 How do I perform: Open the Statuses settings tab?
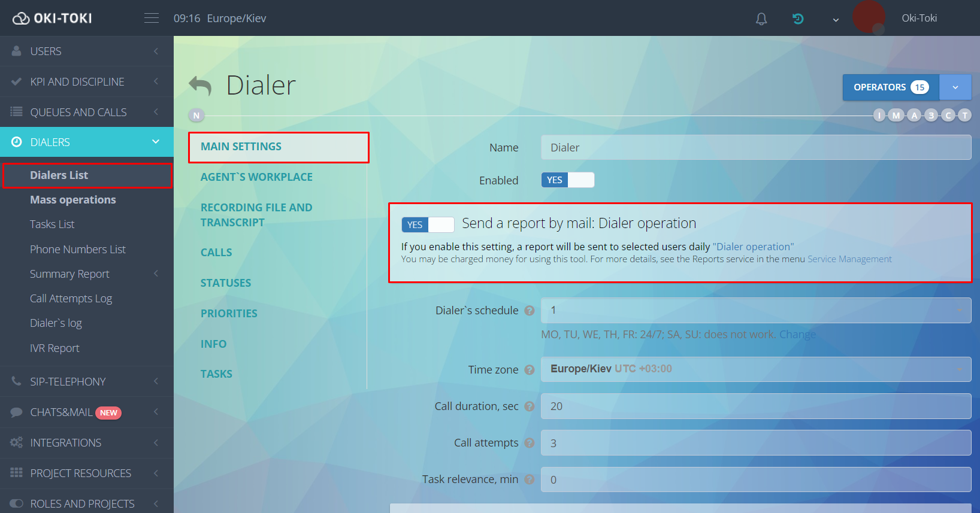click(226, 283)
